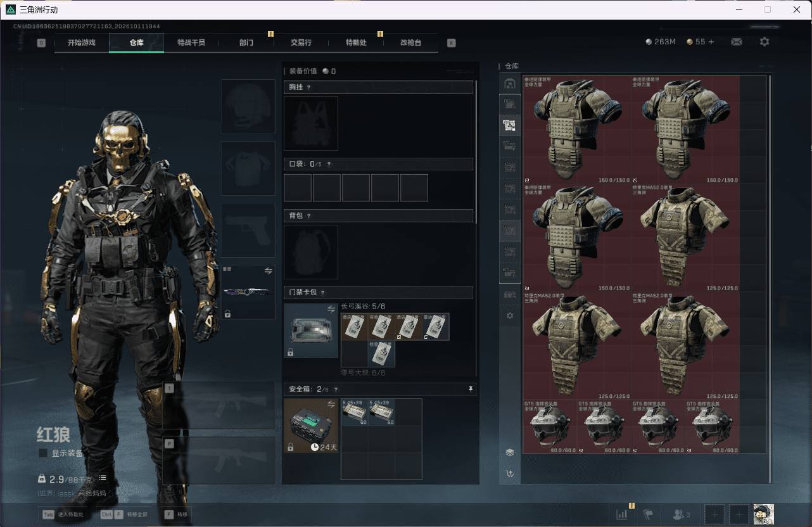This screenshot has width=812, height=527.
Task: Click the stack layers icon in warehouse sidebar
Action: (x=510, y=452)
